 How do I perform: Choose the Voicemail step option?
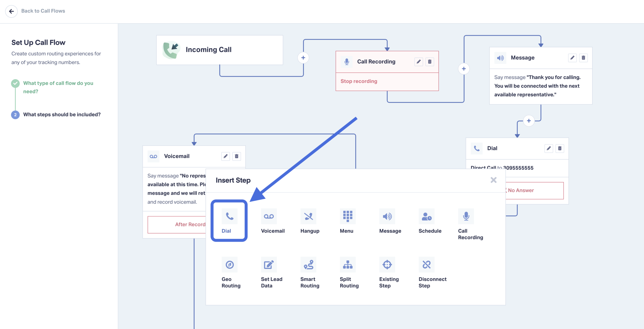273,221
